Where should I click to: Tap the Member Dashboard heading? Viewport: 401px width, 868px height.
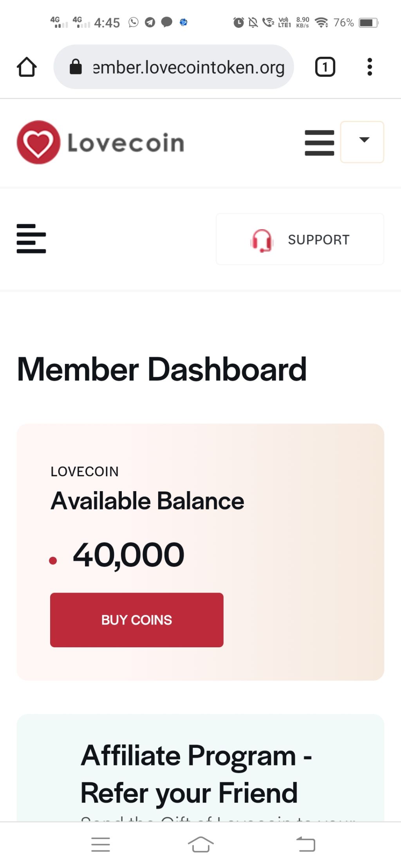point(162,369)
